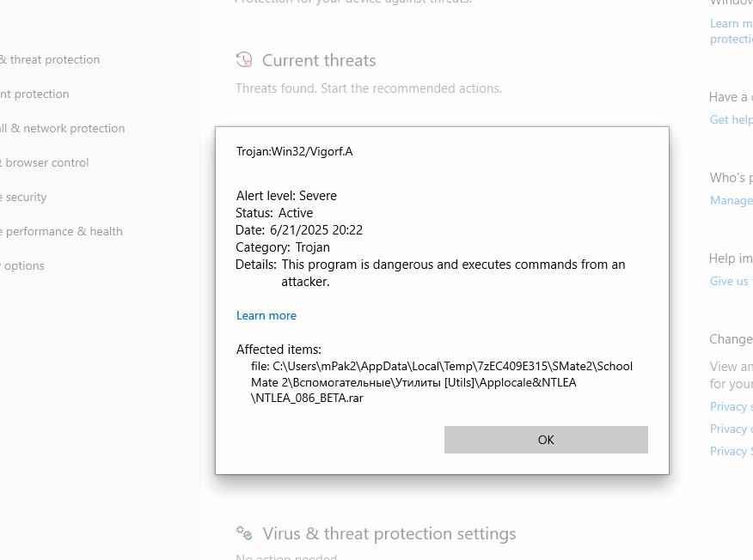Viewport: 753px width, 560px height.
Task: Open the Privacy dashboard link
Action: coord(731,429)
